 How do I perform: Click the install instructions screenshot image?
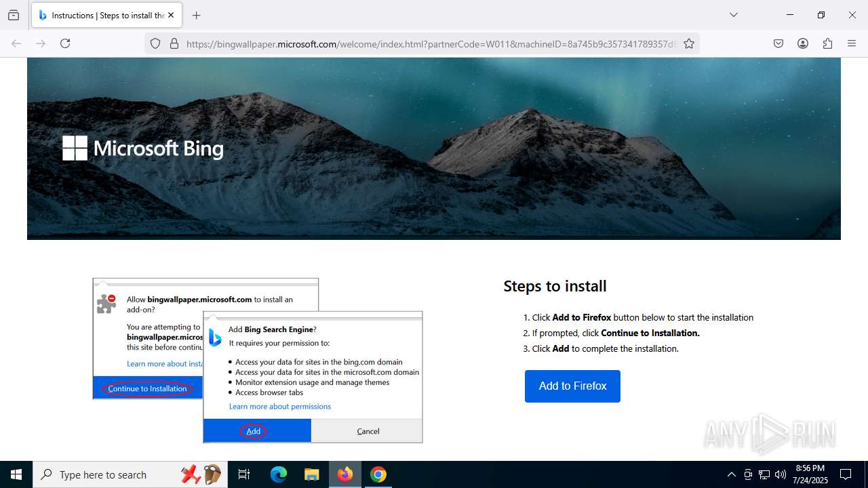(x=258, y=360)
